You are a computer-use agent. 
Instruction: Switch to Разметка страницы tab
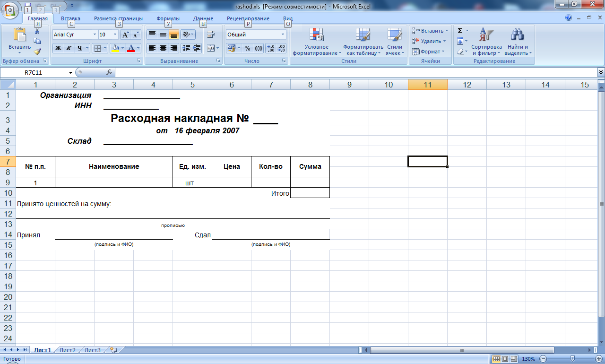[118, 18]
